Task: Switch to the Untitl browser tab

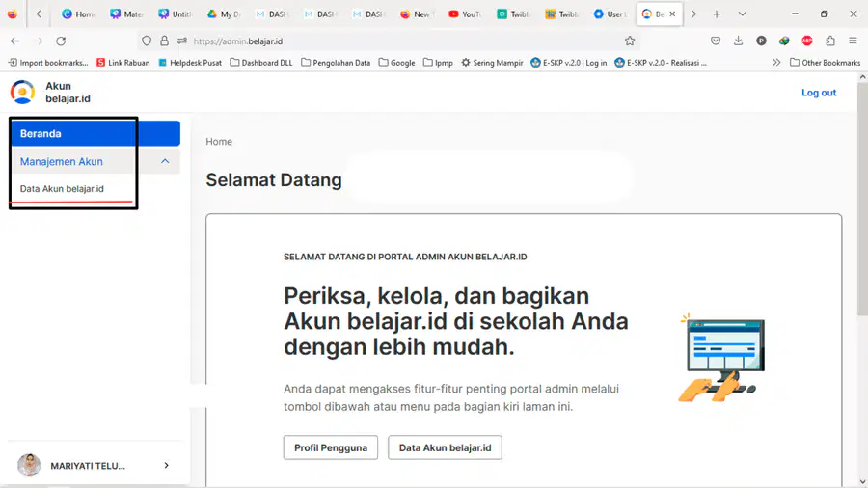Action: [175, 14]
